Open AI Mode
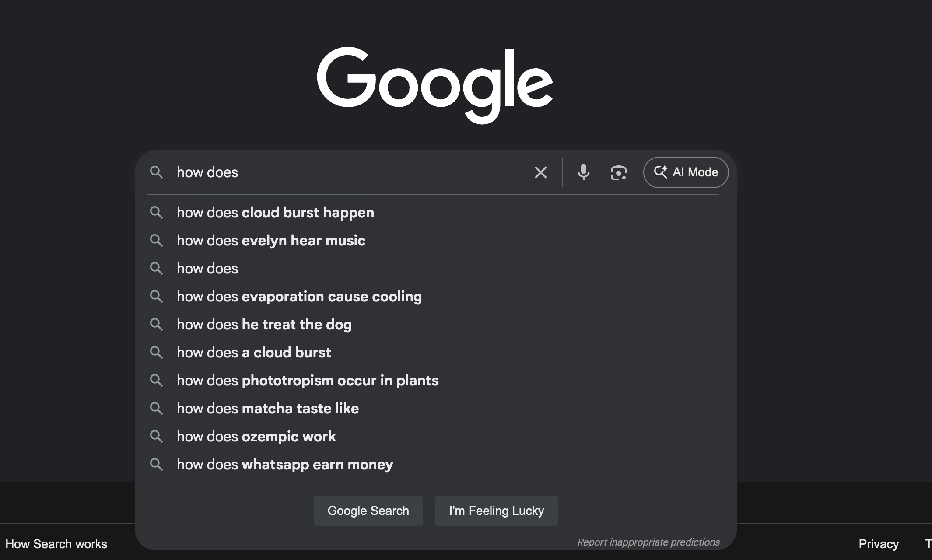 coord(686,172)
